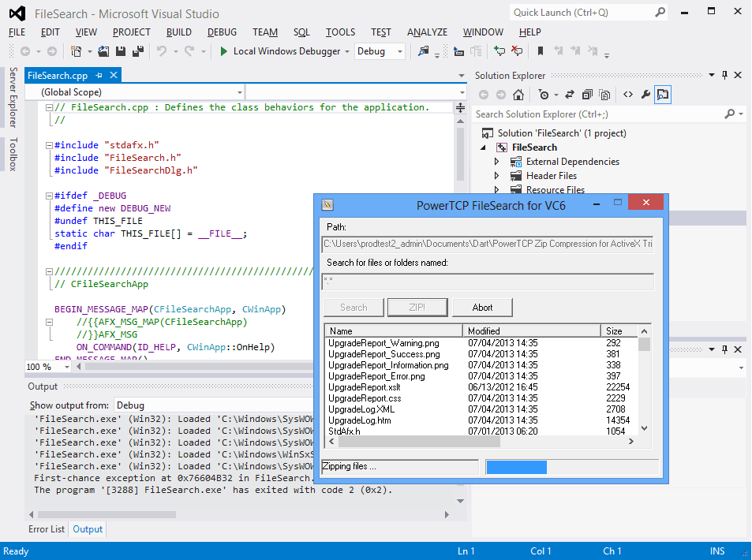Click the ZIP! button
Screen dimensions: 752x560
tap(417, 308)
